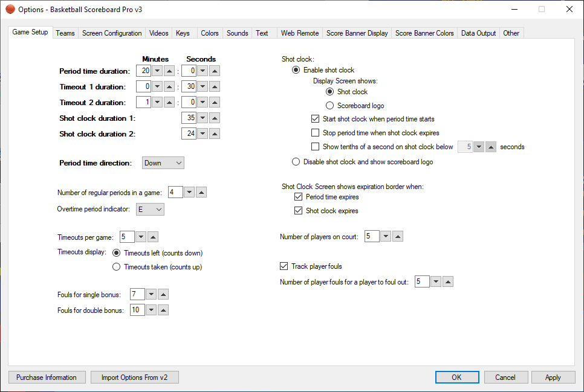Increase period time duration minutes with up arrow
This screenshot has height=392, width=584.
click(x=170, y=71)
